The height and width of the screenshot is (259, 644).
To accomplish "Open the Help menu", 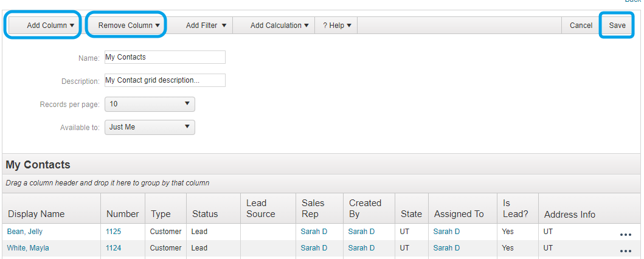I will click(x=337, y=26).
